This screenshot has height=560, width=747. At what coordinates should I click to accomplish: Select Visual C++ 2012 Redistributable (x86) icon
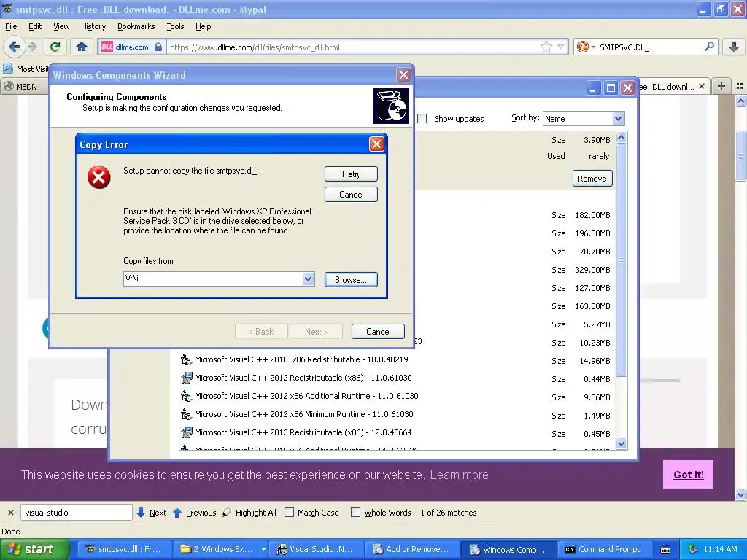(186, 378)
